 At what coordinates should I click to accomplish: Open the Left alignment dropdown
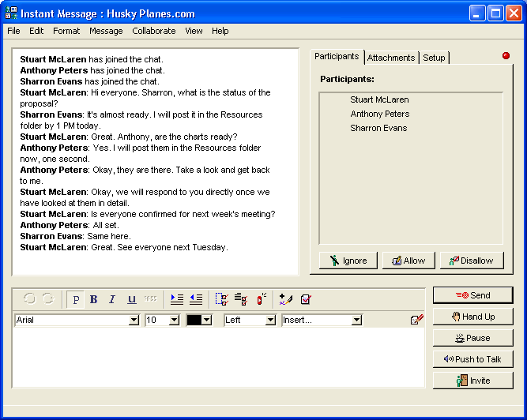point(270,320)
